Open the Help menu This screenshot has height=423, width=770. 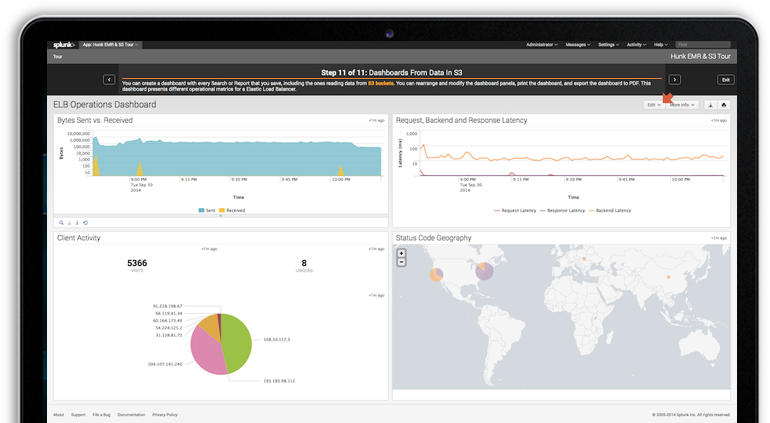pos(660,45)
